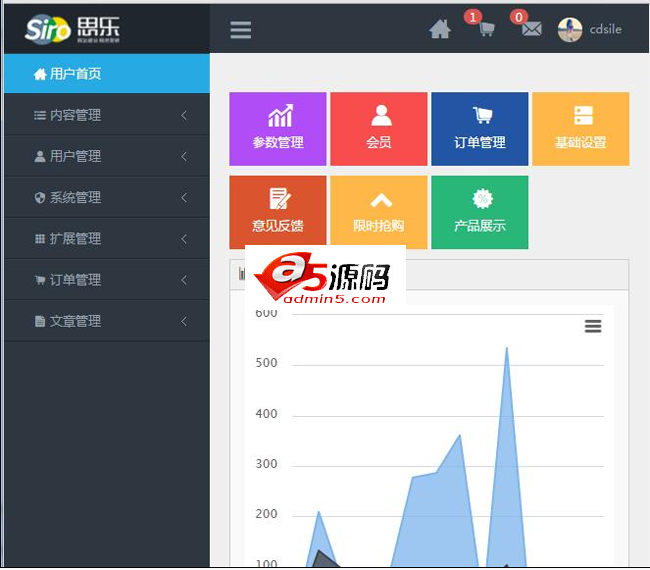Go to home via top bar house icon
650x570 pixels.
440,29
